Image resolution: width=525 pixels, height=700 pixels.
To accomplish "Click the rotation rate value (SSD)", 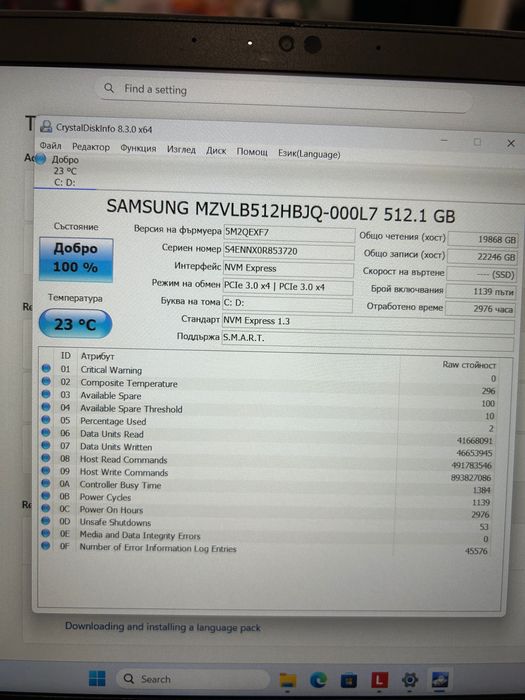I will coord(482,274).
